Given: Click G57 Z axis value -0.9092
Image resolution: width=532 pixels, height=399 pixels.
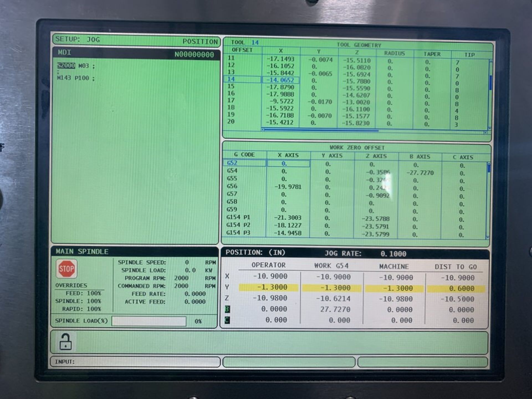Looking at the screenshot, I should tap(378, 196).
